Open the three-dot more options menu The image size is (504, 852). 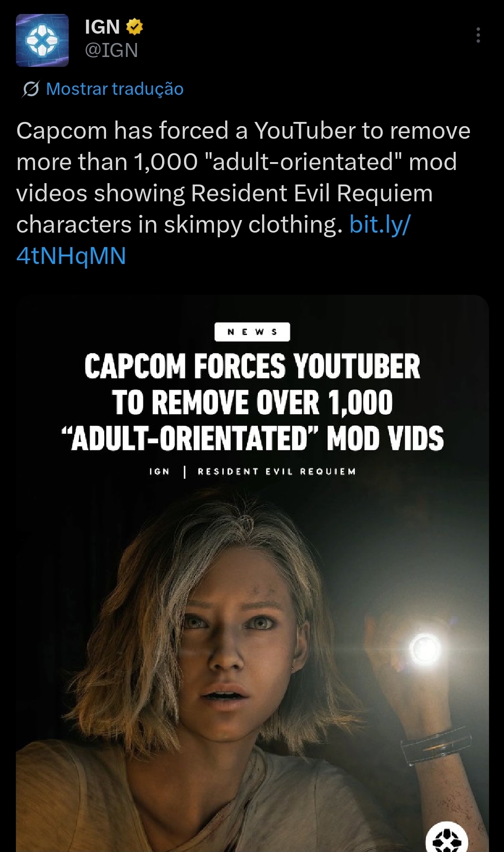(x=478, y=35)
